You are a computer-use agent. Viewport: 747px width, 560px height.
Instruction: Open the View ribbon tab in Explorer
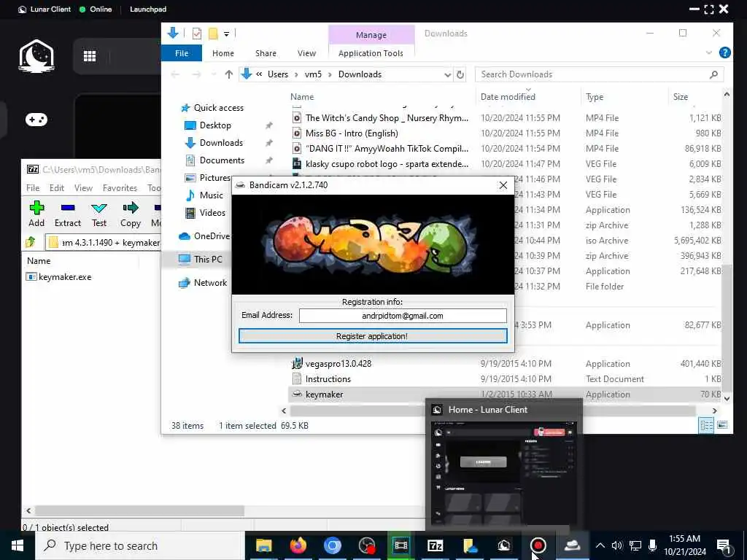pyautogui.click(x=306, y=53)
